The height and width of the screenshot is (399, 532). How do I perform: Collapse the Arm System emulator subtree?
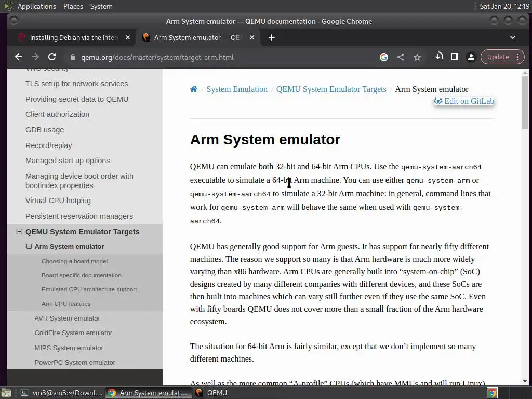(x=29, y=246)
